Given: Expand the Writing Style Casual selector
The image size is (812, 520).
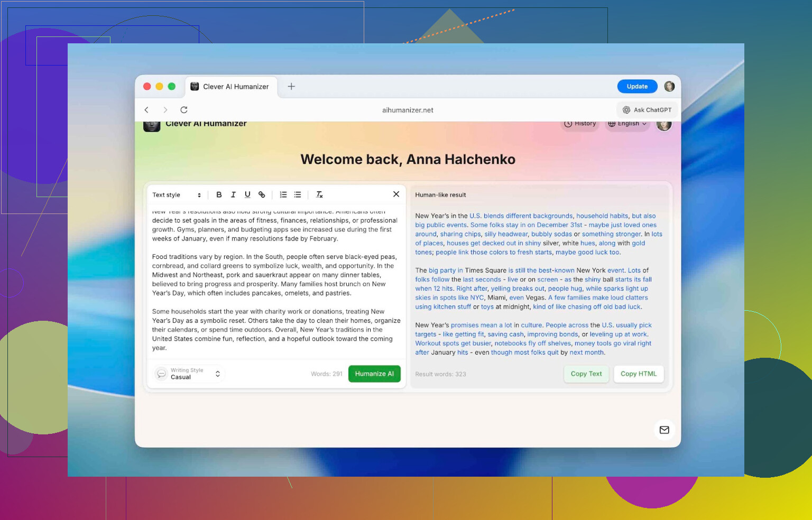Looking at the screenshot, I should click(190, 374).
